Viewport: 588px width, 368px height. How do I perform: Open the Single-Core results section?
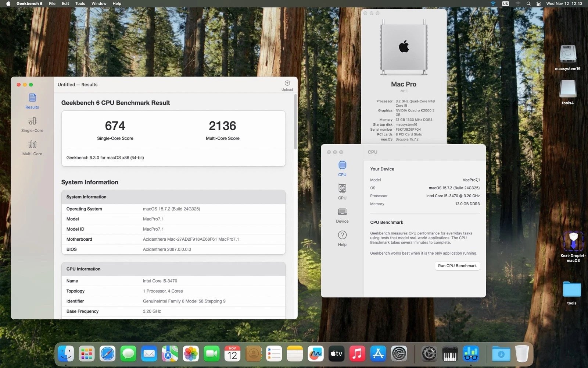click(x=32, y=125)
